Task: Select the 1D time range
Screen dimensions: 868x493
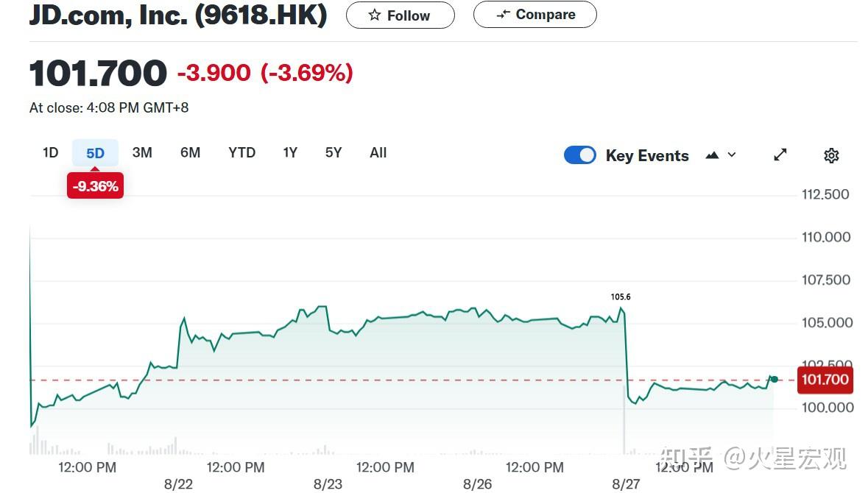Action: (50, 153)
